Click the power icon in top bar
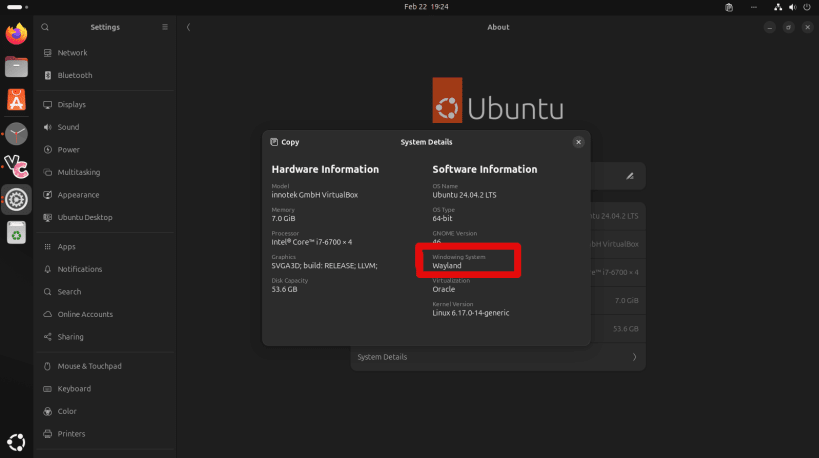Screen dimensions: 819x458 [x=806, y=7]
